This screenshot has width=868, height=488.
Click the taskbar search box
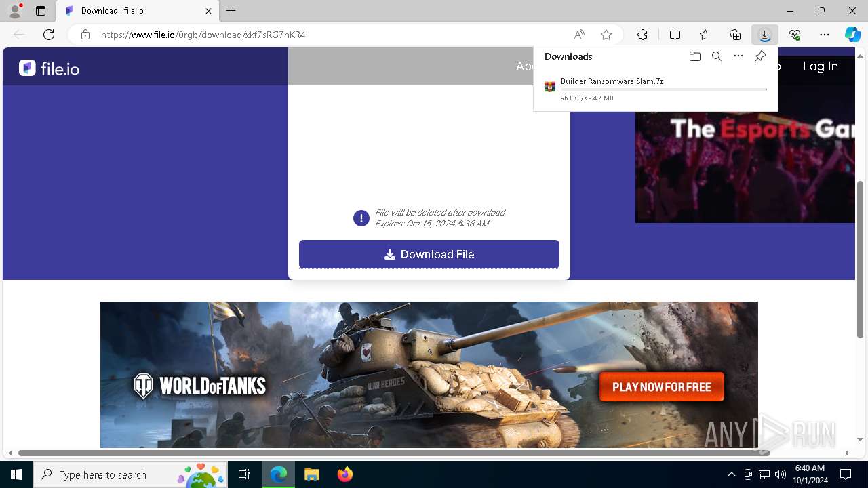[x=130, y=474]
